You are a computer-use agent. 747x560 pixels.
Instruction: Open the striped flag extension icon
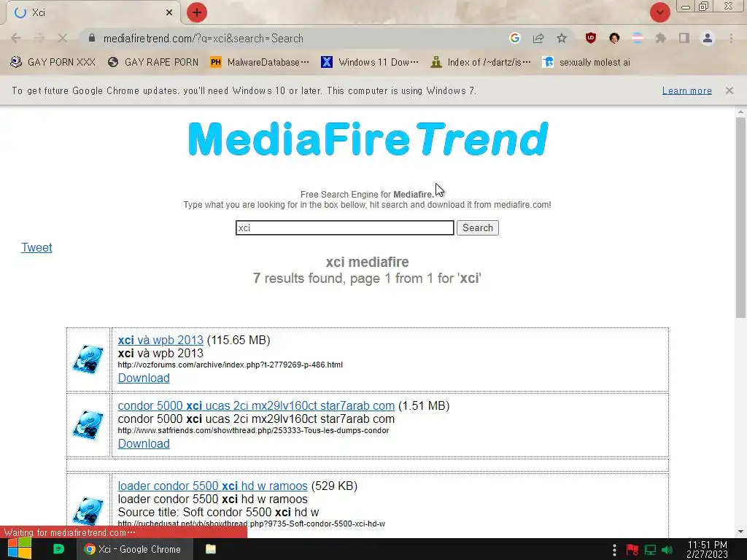[x=638, y=38]
